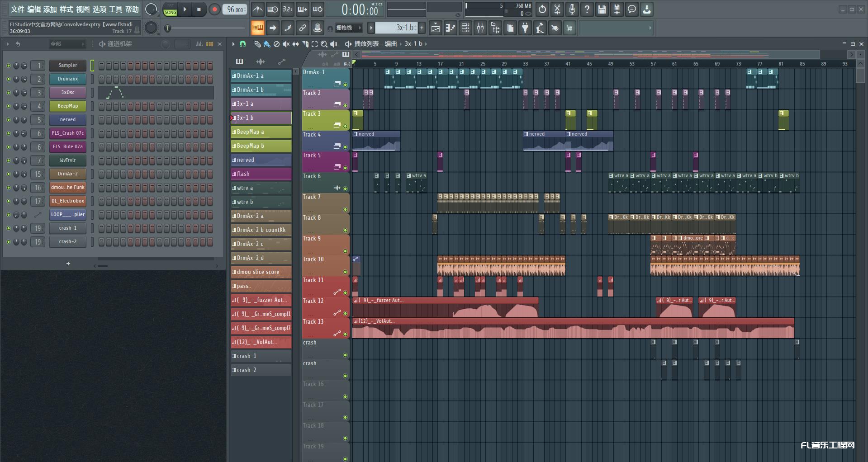868x462 pixels.
Task: Open the WvTrvlr channel button
Action: [68, 160]
